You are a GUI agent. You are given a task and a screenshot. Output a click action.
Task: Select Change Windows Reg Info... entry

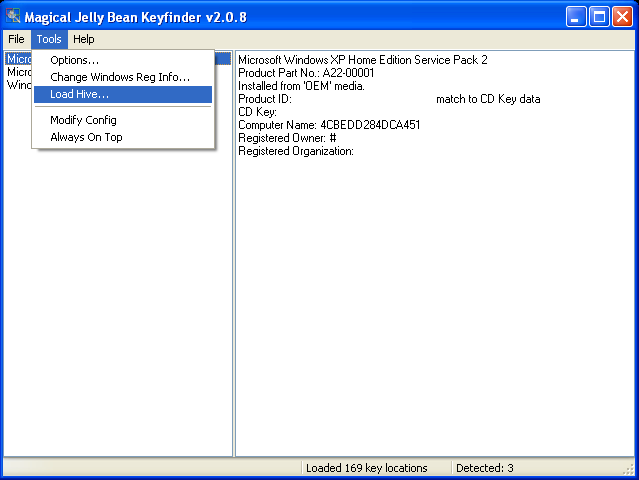click(x=119, y=77)
